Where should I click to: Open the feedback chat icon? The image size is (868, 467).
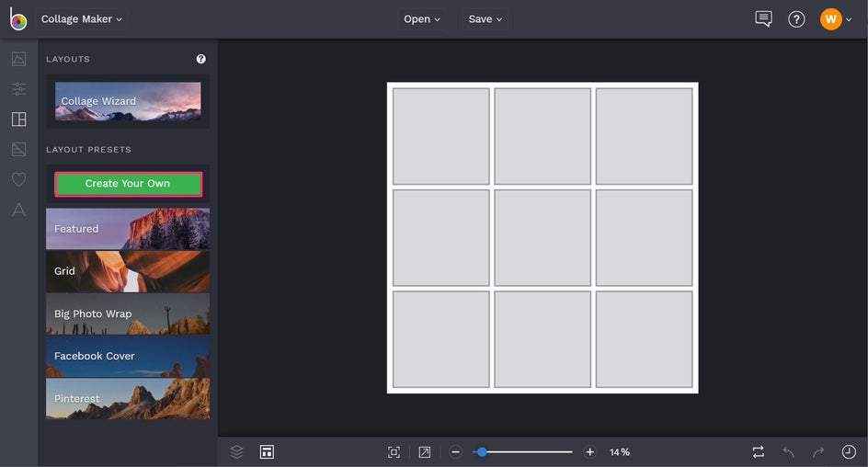(x=763, y=18)
